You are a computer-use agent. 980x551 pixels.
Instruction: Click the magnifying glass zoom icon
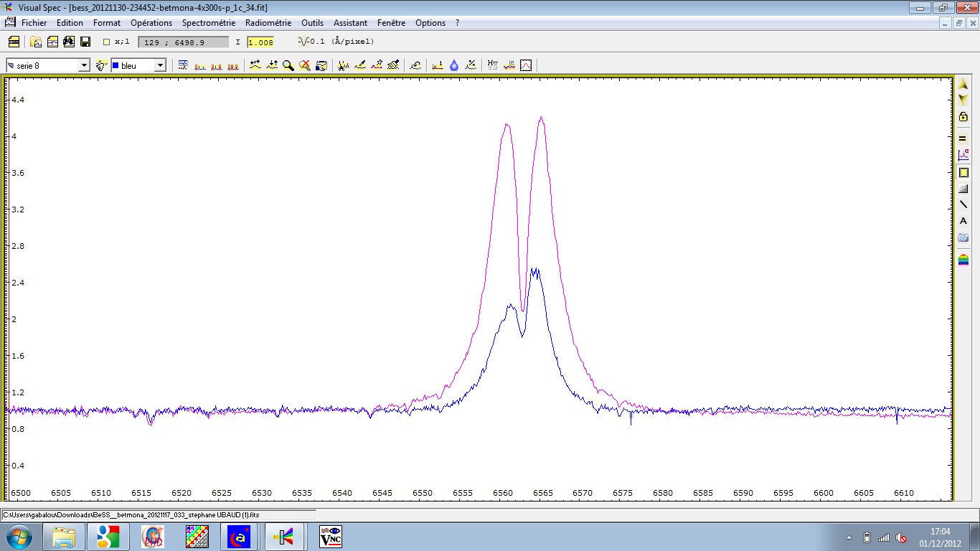point(288,65)
